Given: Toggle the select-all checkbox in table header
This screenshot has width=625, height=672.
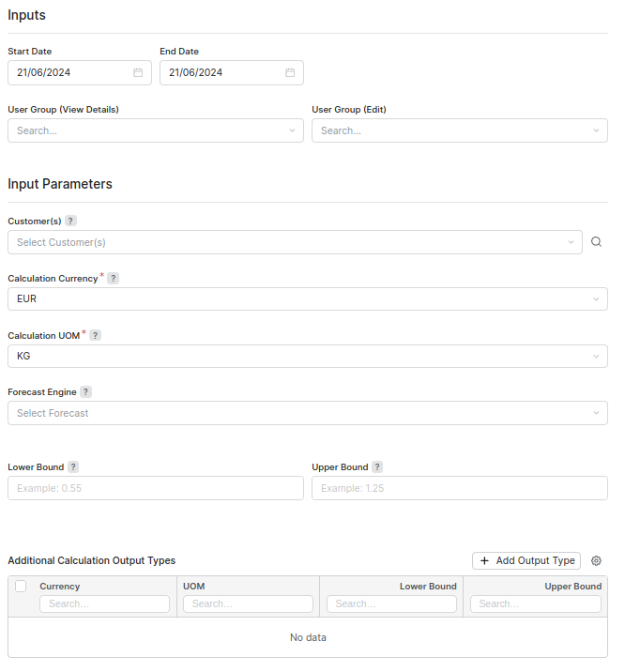Looking at the screenshot, I should (x=21, y=587).
